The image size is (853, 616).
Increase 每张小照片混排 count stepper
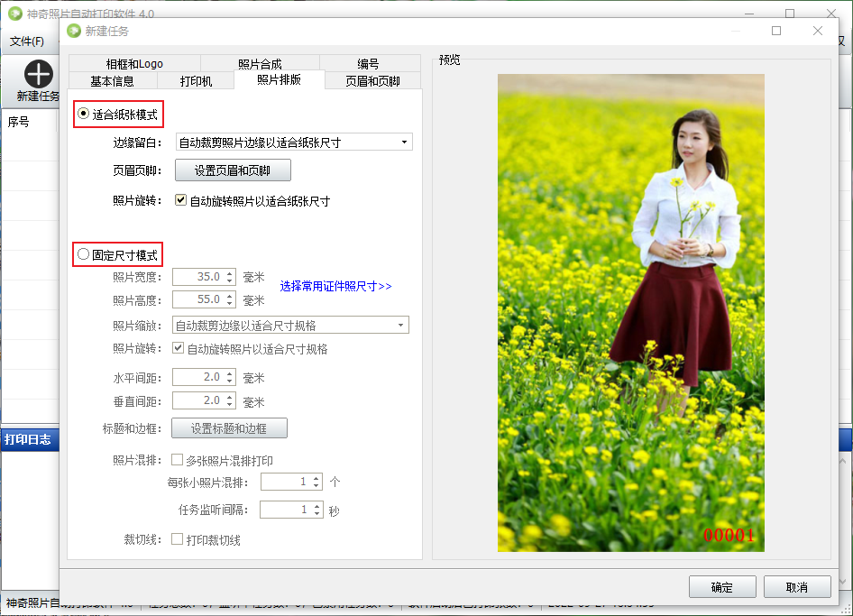coord(316,478)
